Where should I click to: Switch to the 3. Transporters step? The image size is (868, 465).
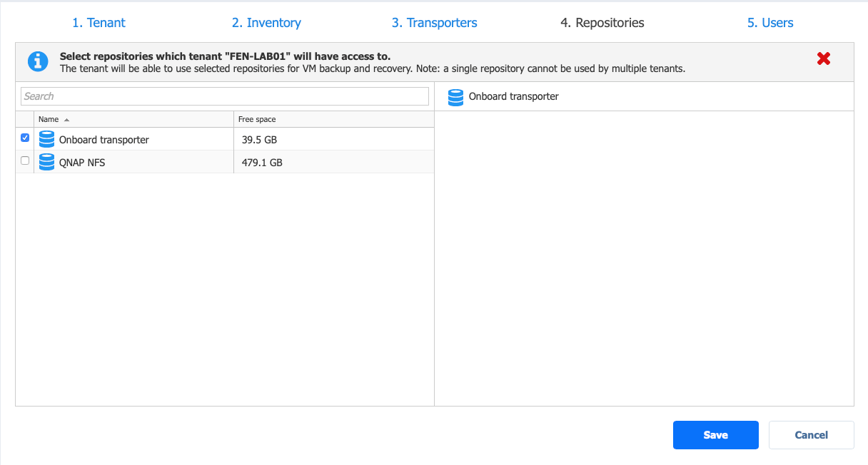[434, 23]
